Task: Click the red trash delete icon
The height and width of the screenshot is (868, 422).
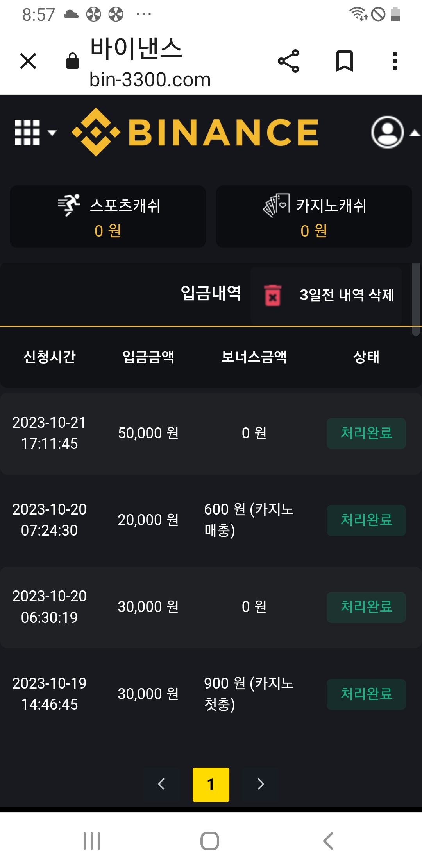Action: point(273,295)
